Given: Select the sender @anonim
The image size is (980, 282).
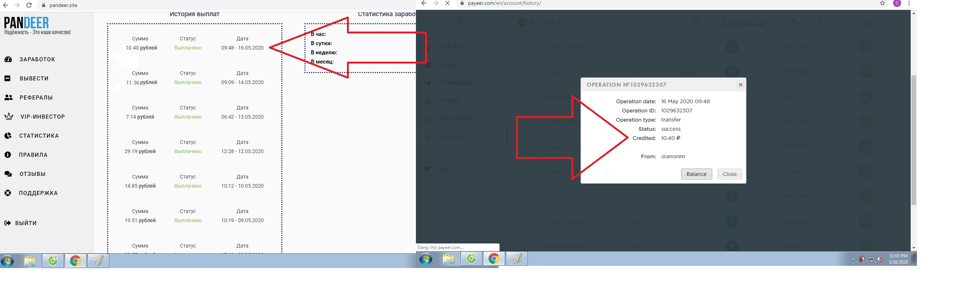Looking at the screenshot, I should [673, 156].
